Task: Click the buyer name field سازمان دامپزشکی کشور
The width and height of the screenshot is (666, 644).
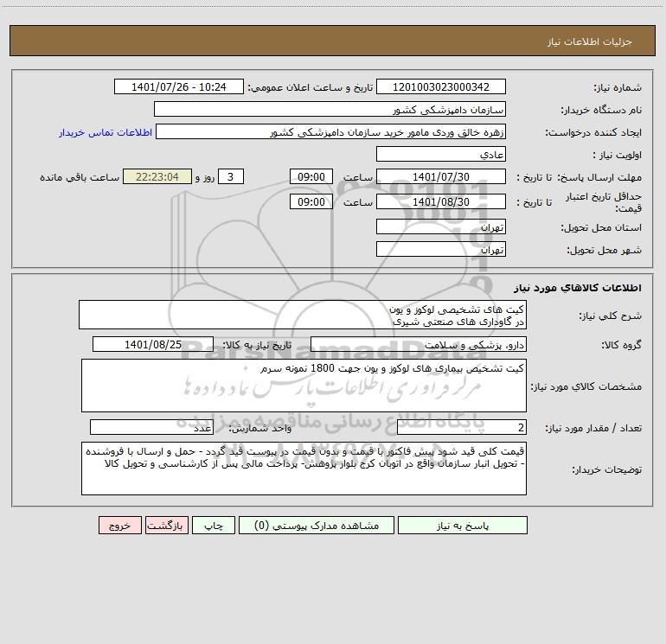Action: [x=330, y=109]
